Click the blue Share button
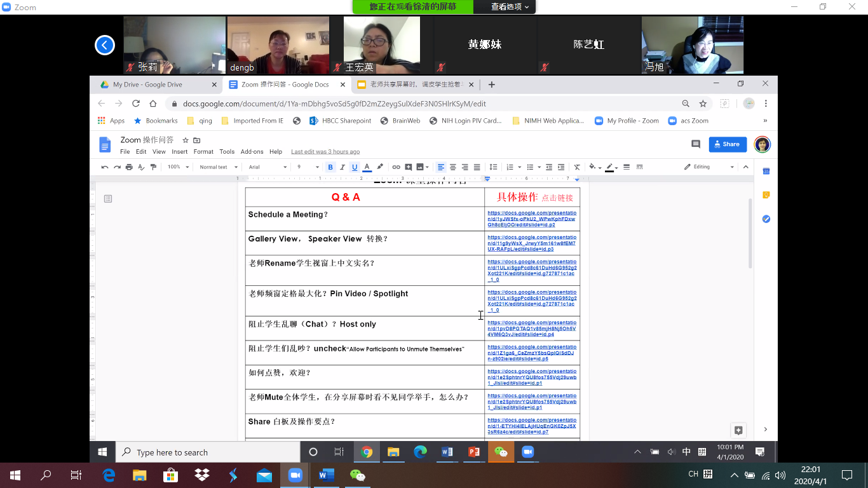868x488 pixels. (x=728, y=144)
